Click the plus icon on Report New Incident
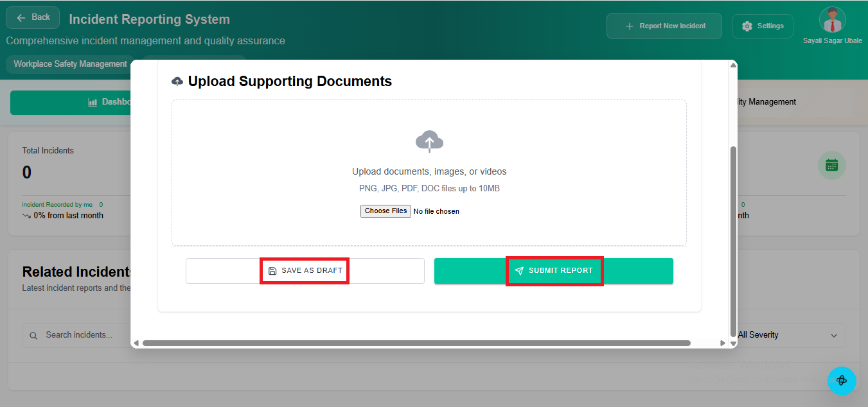Image resolution: width=868 pixels, height=407 pixels. [628, 26]
